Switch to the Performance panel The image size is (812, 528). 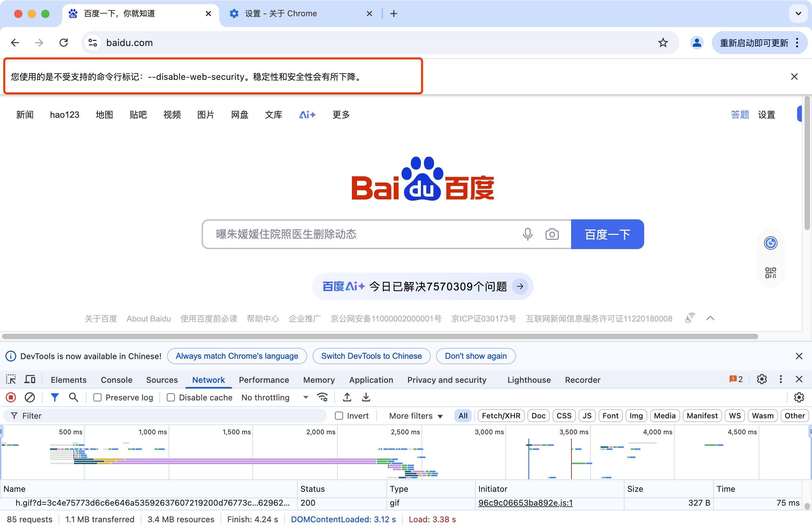[x=264, y=380]
